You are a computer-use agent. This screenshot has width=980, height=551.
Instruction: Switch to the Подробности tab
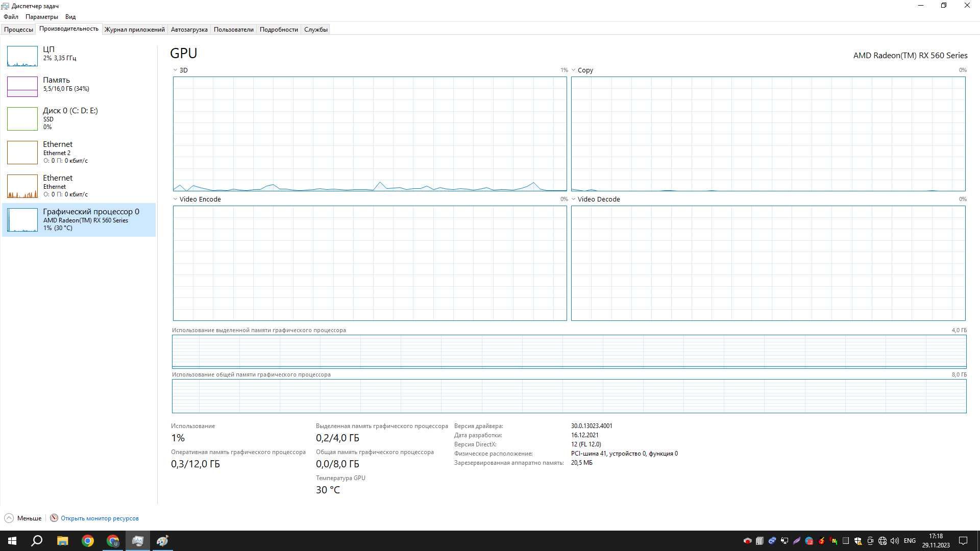[279, 30]
